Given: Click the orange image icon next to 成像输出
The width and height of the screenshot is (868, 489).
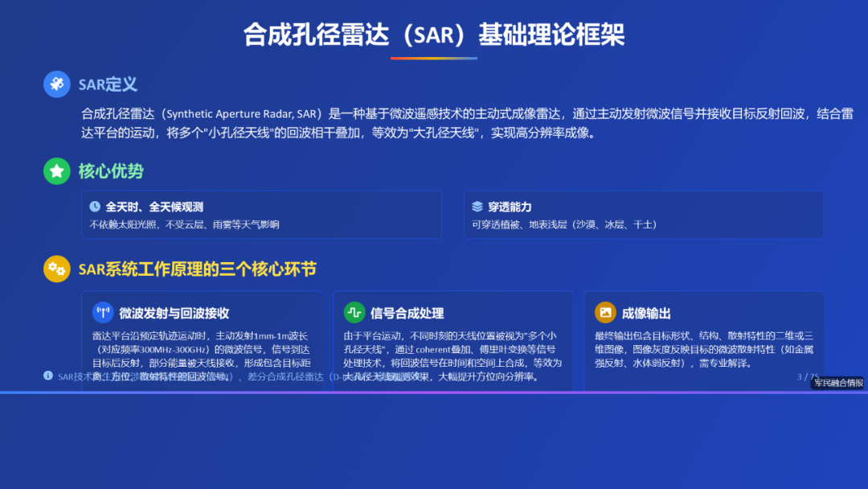Looking at the screenshot, I should (604, 313).
